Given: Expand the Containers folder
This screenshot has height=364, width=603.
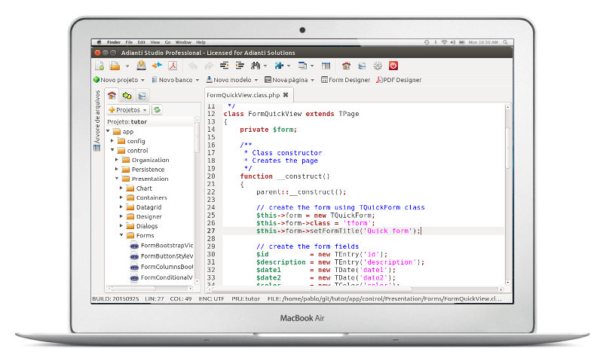Looking at the screenshot, I should 121,197.
